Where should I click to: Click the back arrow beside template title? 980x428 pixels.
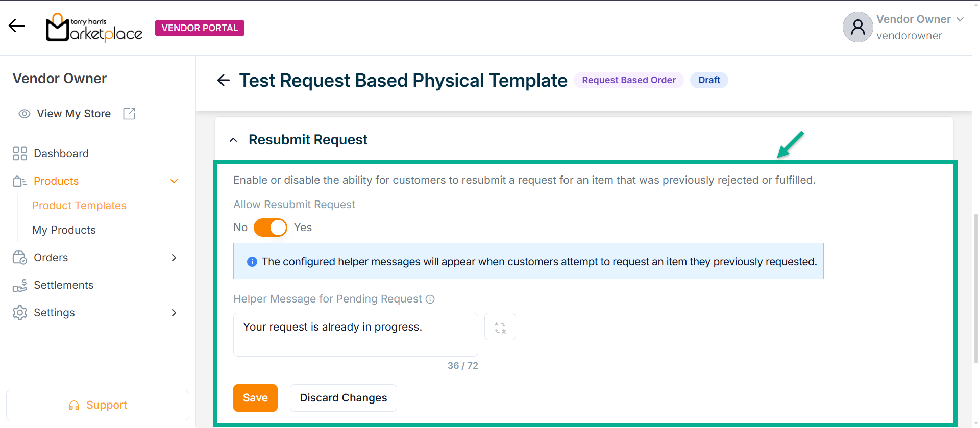tap(224, 80)
